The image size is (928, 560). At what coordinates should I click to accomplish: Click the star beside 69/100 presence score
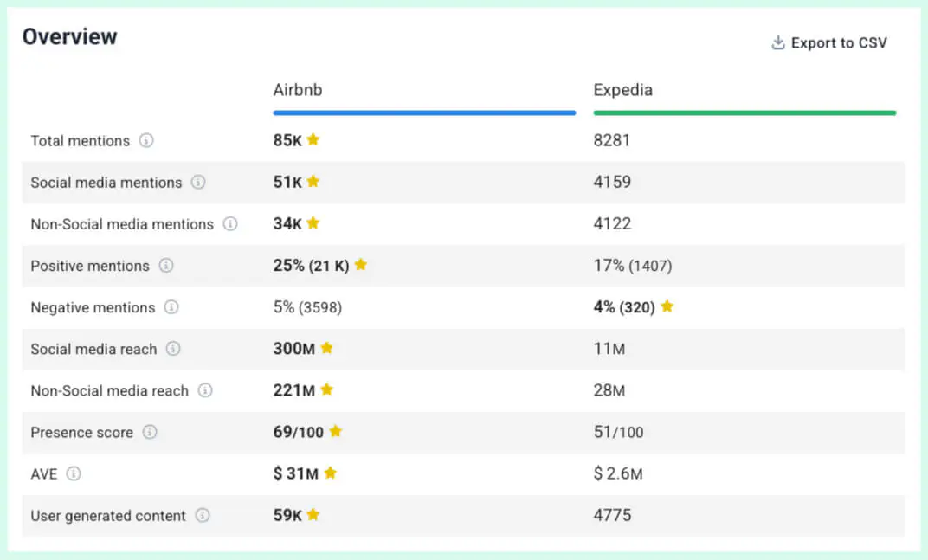[x=336, y=431]
